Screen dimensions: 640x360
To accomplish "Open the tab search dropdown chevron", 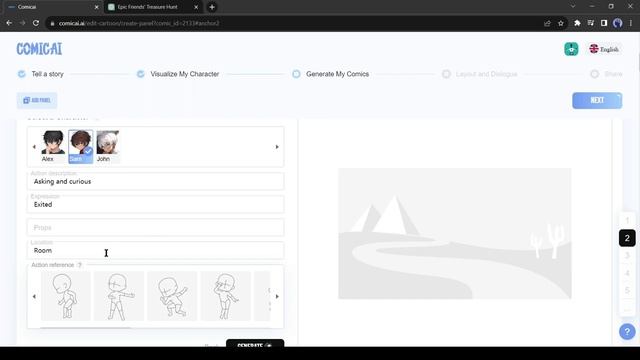I will point(573,7).
